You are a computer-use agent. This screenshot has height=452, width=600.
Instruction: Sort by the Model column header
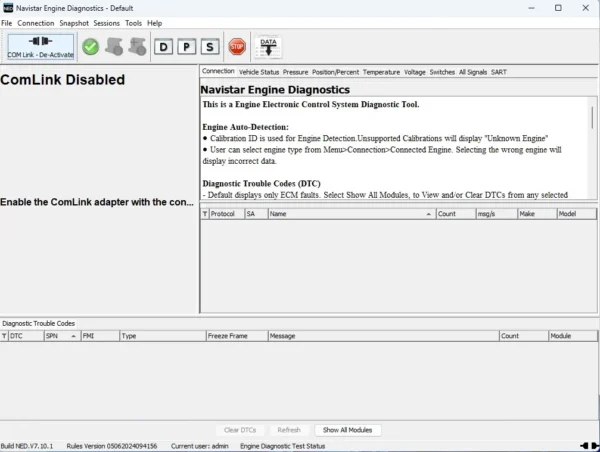(x=577, y=214)
